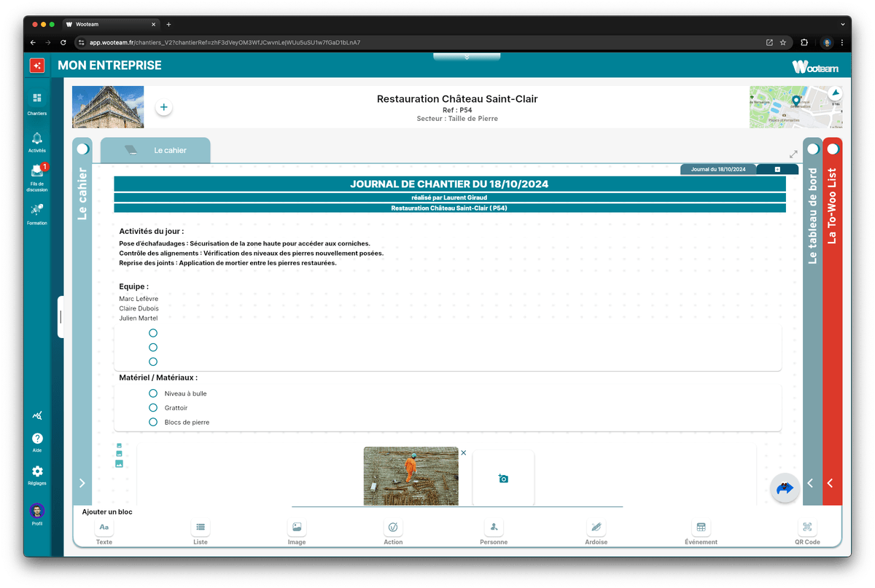Image resolution: width=875 pixels, height=588 pixels.
Task: Click the Aide question mark icon
Action: click(37, 439)
